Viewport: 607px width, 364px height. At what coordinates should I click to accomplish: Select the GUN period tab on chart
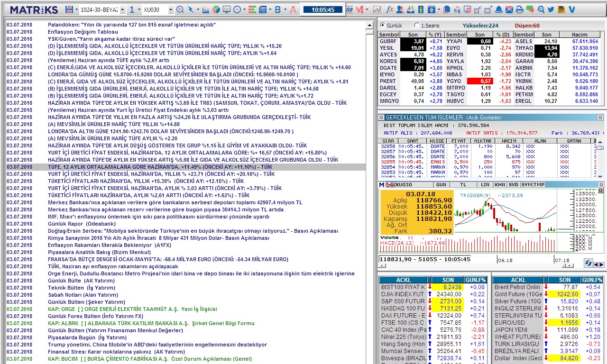(x=441, y=184)
